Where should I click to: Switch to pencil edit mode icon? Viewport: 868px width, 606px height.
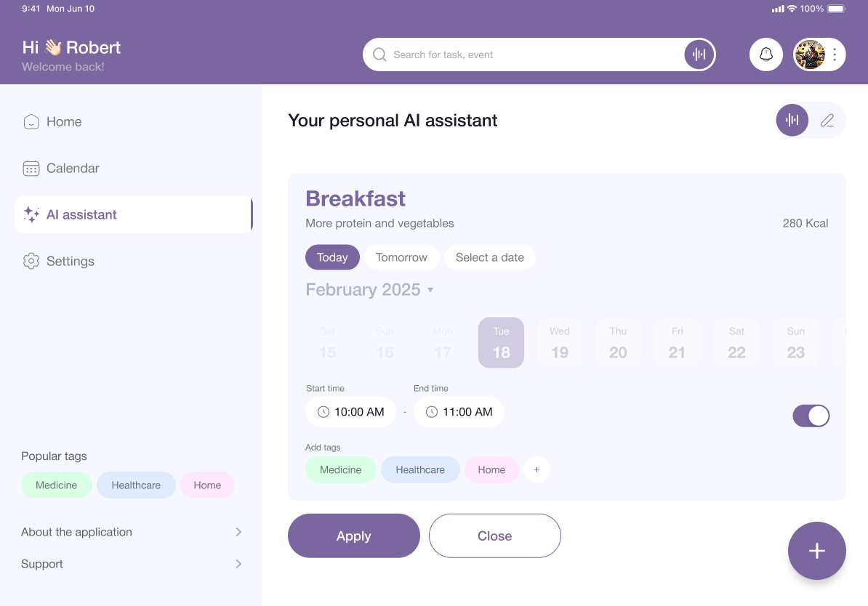point(827,121)
